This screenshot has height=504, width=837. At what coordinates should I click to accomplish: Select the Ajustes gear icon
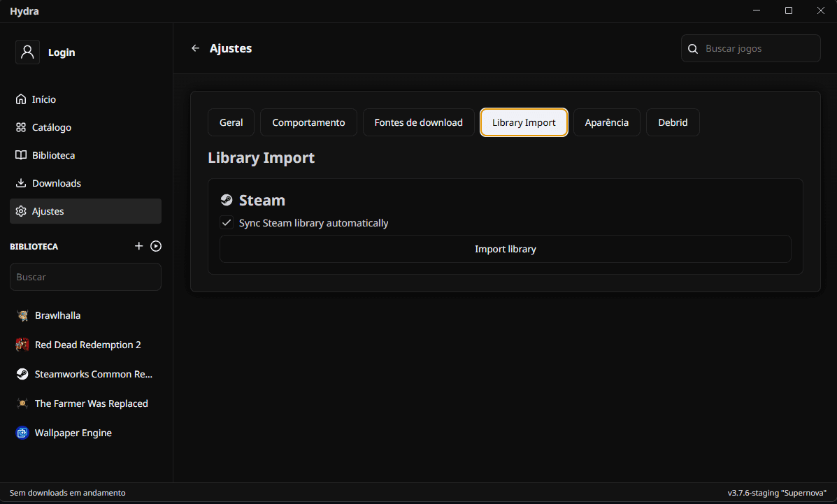[22, 210]
